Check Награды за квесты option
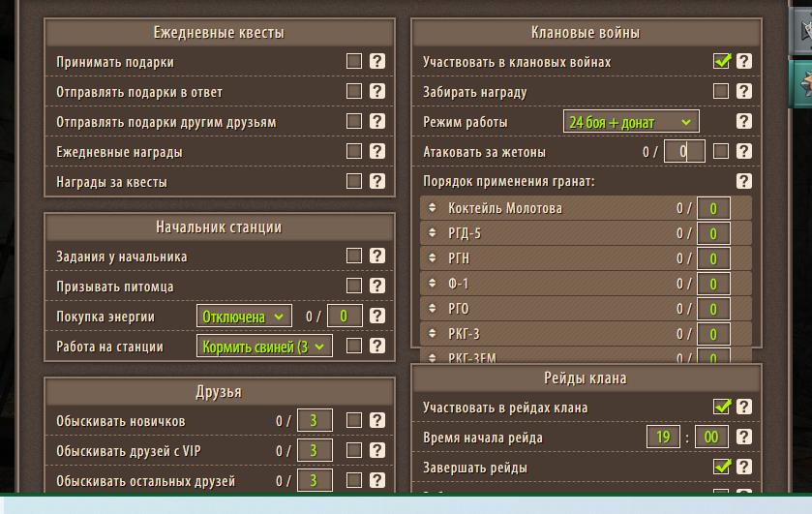This screenshot has width=812, height=514. click(x=354, y=182)
